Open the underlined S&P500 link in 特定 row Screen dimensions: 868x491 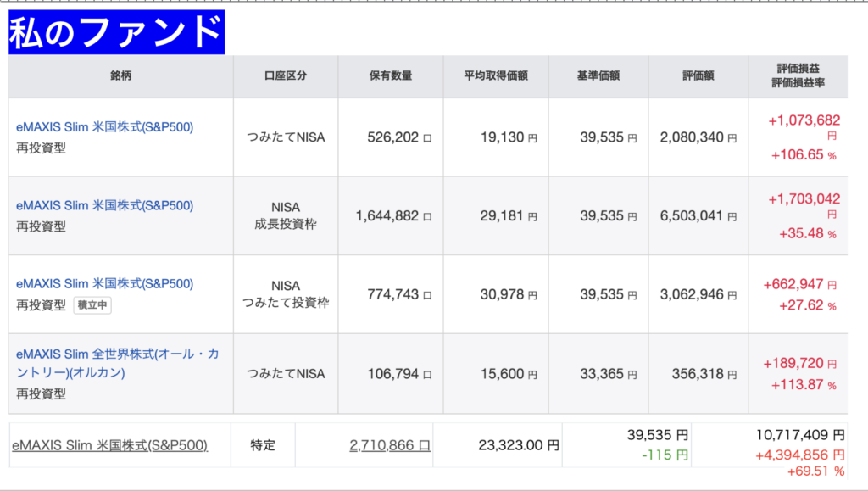(109, 445)
